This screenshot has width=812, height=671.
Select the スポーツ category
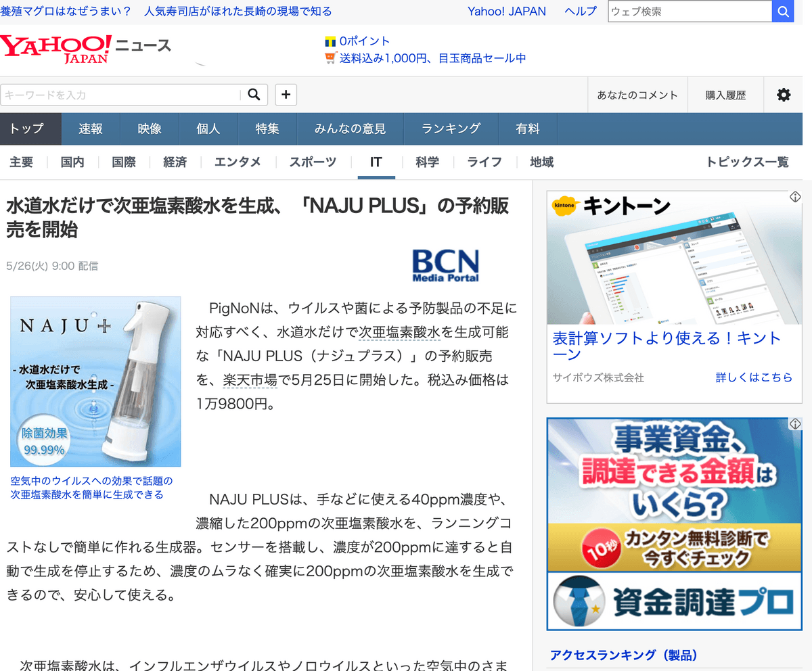313,162
